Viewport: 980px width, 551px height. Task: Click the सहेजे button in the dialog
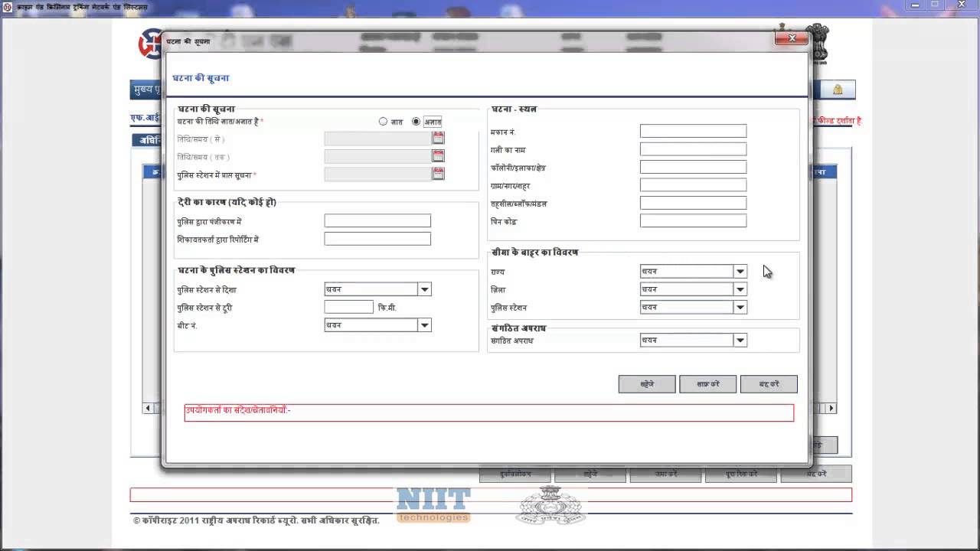click(647, 384)
